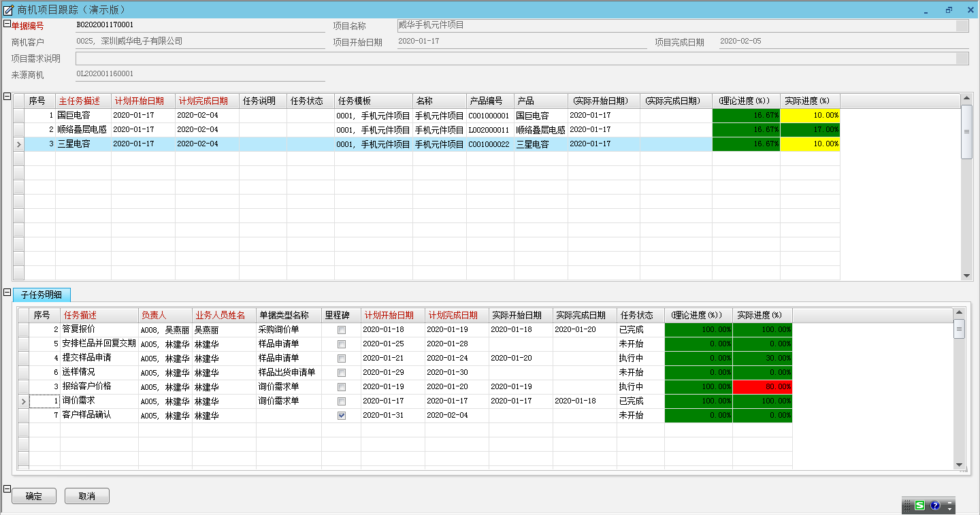This screenshot has height=515, width=980.
Task: Click the green S input method icon
Action: click(x=920, y=505)
